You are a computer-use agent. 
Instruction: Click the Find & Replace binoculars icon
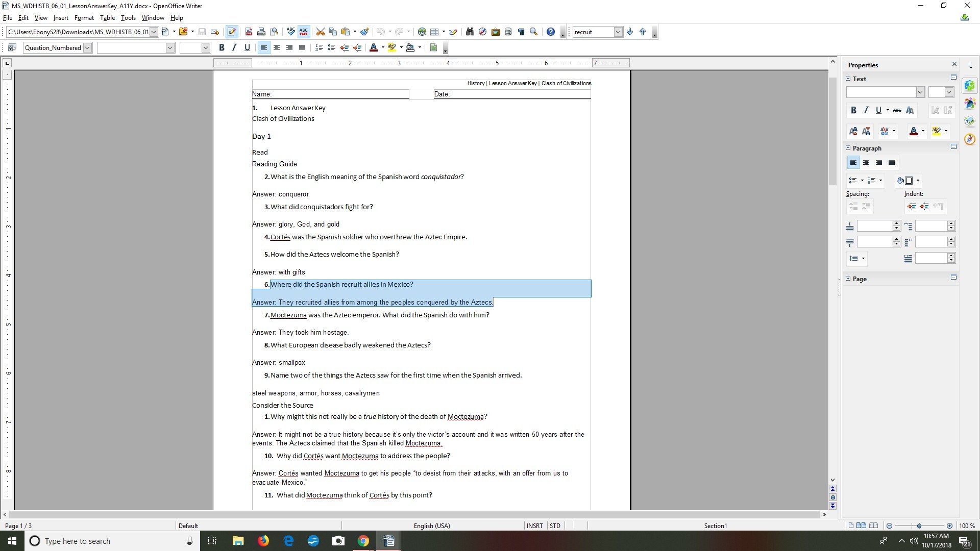[470, 32]
